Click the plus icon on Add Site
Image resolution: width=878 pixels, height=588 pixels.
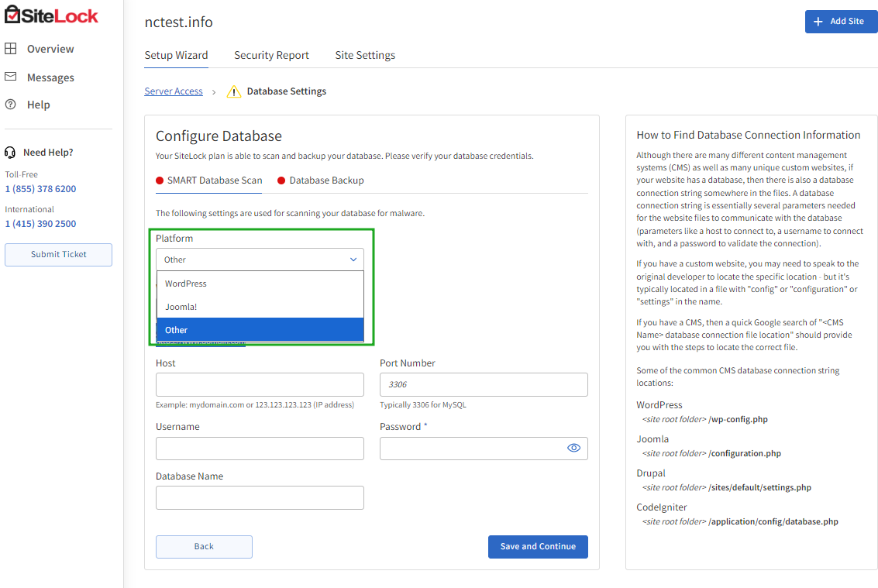pyautogui.click(x=818, y=21)
